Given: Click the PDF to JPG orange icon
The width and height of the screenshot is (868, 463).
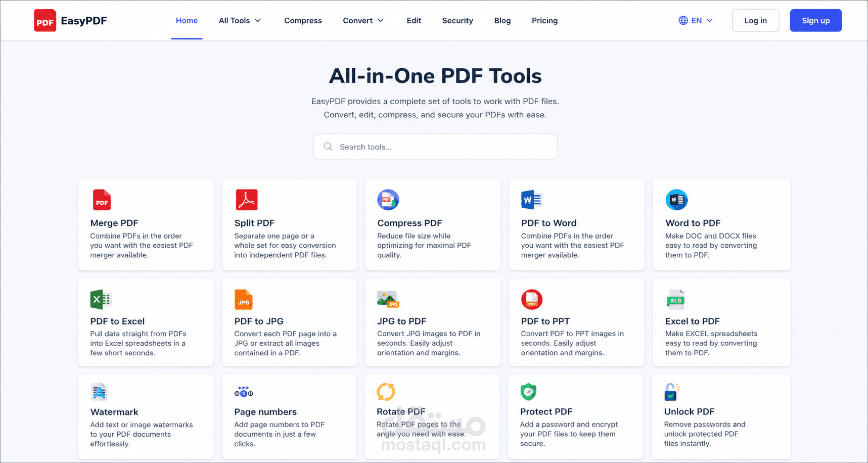Looking at the screenshot, I should click(x=244, y=299).
